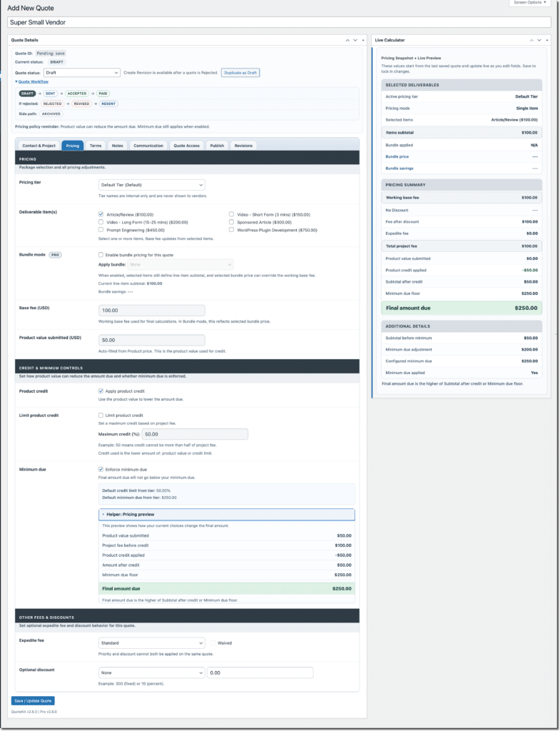
Task: Click Maximum credit (%) field
Action: pyautogui.click(x=195, y=434)
